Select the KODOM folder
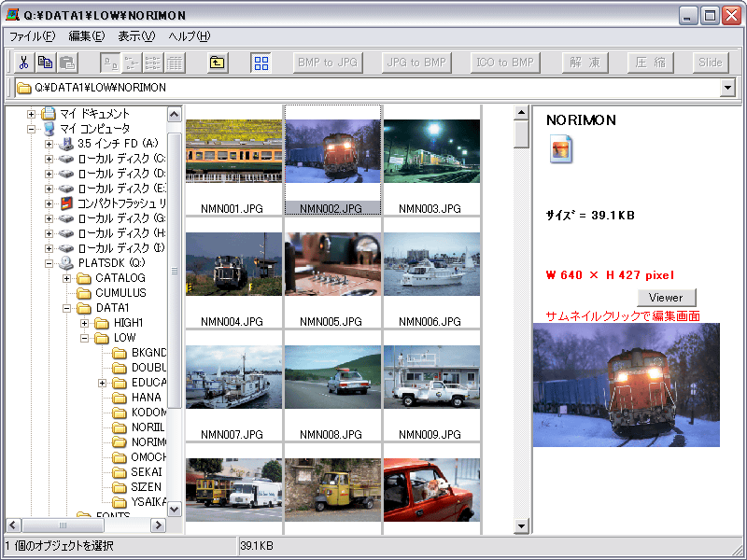 click(x=139, y=412)
